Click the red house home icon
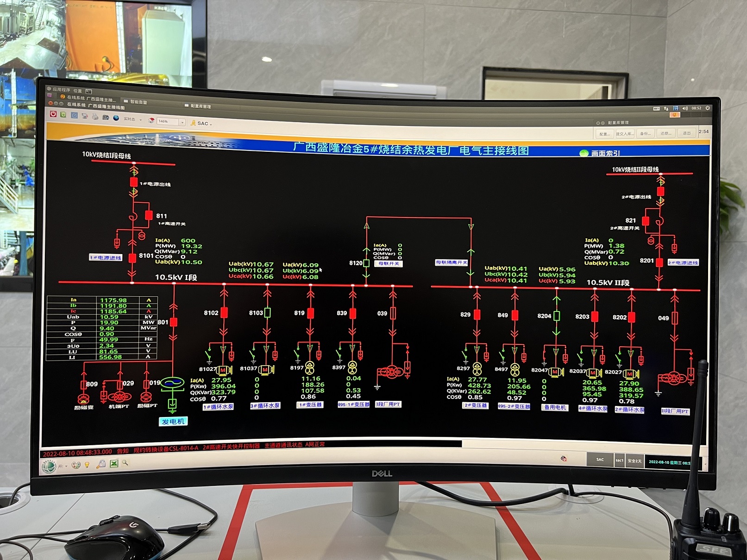Screen dimensions: 747x560 (151, 120)
